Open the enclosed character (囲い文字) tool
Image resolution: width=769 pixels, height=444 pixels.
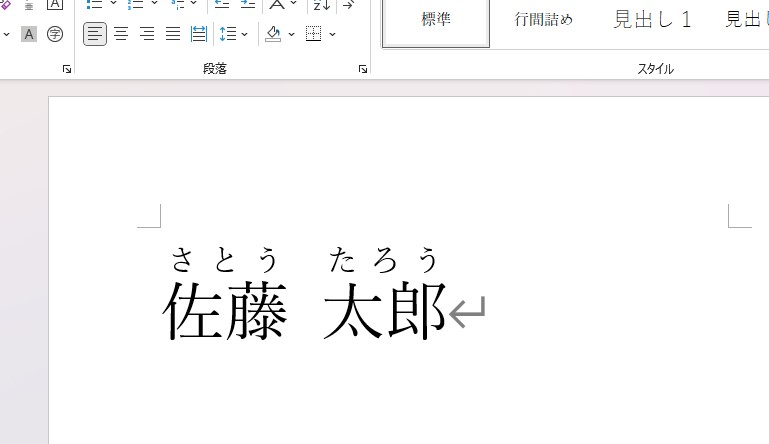click(55, 34)
